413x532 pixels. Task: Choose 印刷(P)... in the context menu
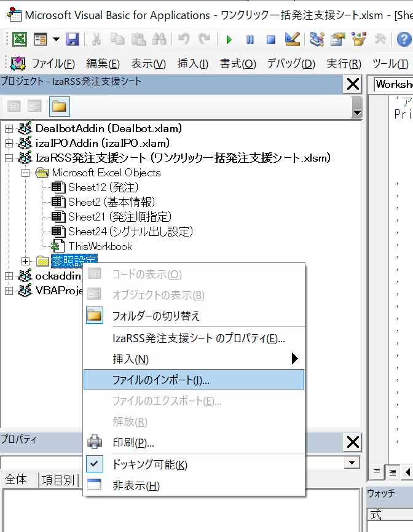pyautogui.click(x=194, y=442)
